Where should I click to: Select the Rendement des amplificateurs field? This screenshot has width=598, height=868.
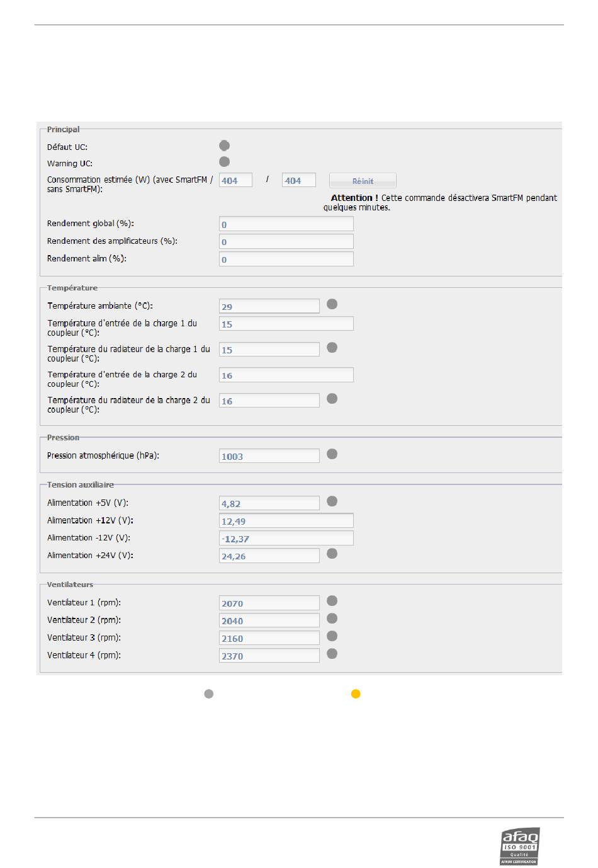[286, 242]
